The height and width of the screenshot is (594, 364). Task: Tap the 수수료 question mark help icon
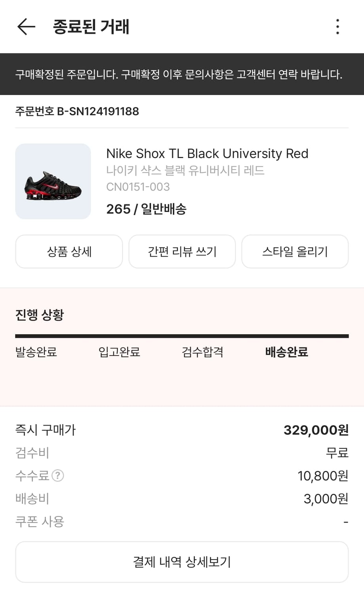coord(58,475)
